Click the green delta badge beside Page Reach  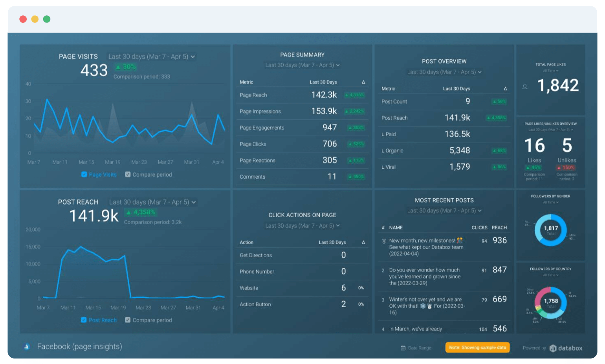(354, 95)
